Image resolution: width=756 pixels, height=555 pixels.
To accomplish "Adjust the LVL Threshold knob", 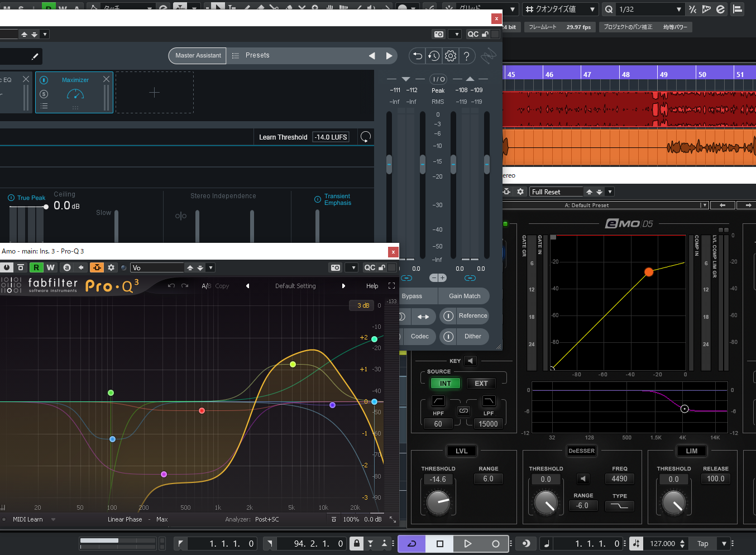I will pyautogui.click(x=438, y=503).
